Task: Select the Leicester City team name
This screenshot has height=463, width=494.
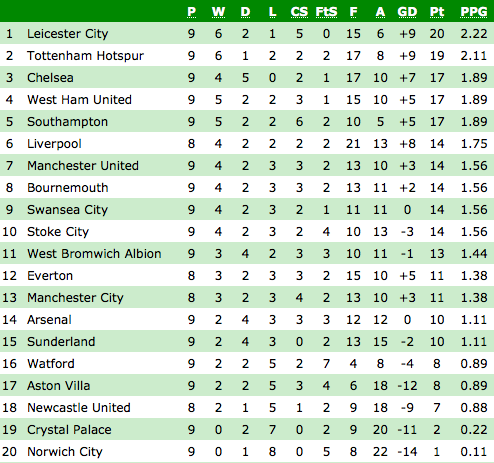Action: [68, 34]
